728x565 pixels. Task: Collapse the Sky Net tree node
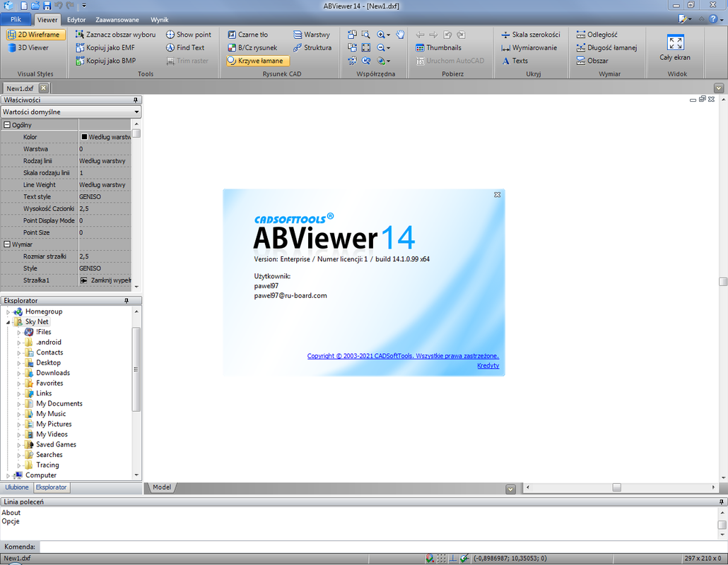click(8, 322)
